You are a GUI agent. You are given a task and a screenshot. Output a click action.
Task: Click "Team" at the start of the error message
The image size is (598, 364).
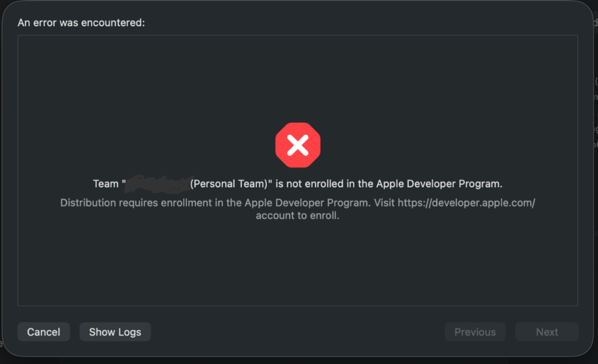pyautogui.click(x=106, y=184)
